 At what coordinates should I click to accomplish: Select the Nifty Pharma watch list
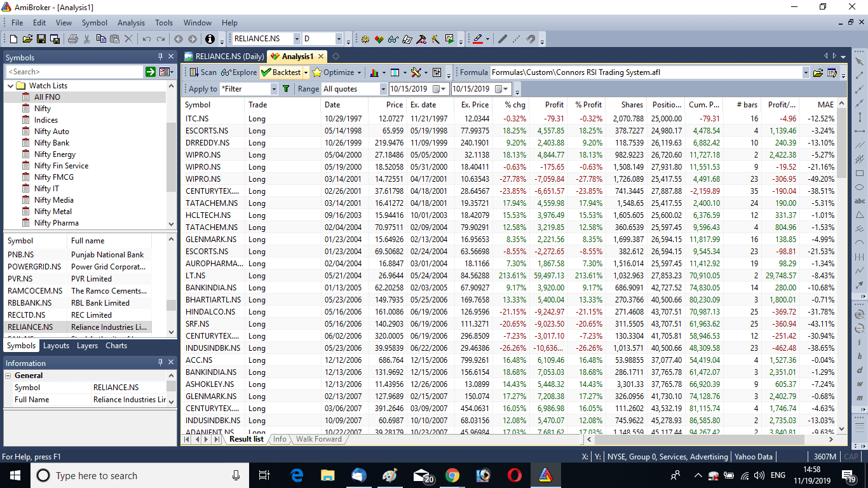(x=57, y=223)
